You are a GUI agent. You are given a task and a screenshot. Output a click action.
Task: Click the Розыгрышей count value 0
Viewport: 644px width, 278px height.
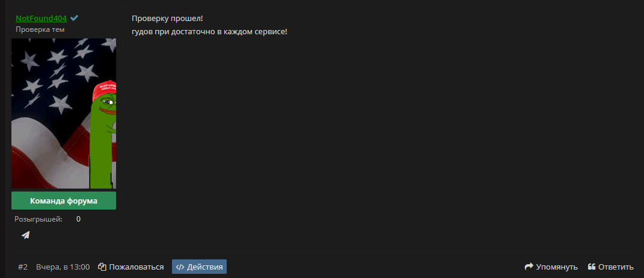[x=78, y=219]
